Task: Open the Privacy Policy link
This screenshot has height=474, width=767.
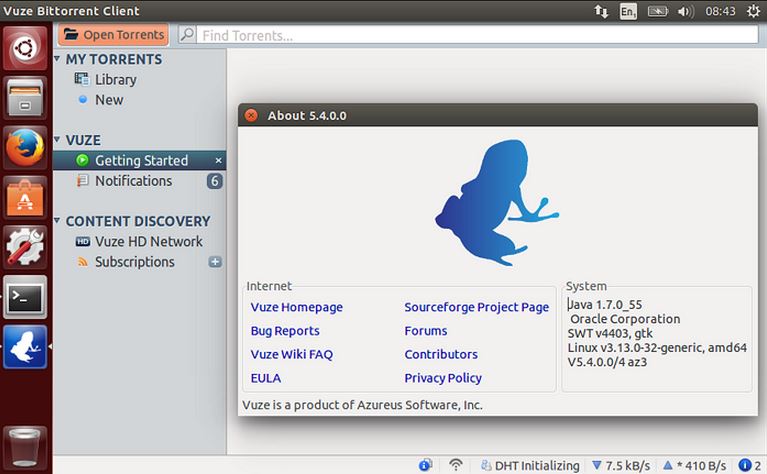Action: tap(443, 378)
